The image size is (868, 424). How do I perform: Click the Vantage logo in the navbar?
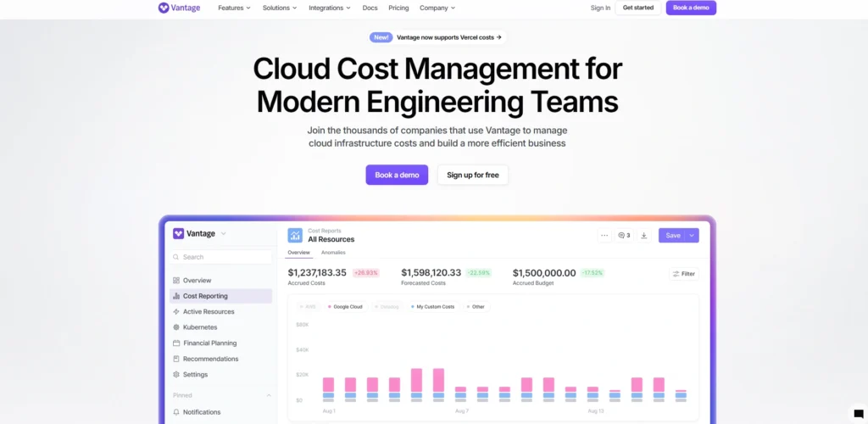pos(179,8)
